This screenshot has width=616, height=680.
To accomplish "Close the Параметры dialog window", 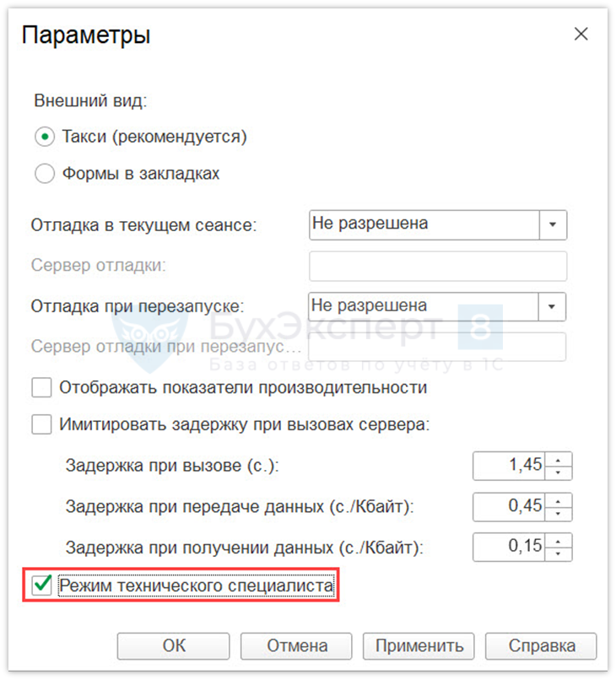I will tap(581, 35).
